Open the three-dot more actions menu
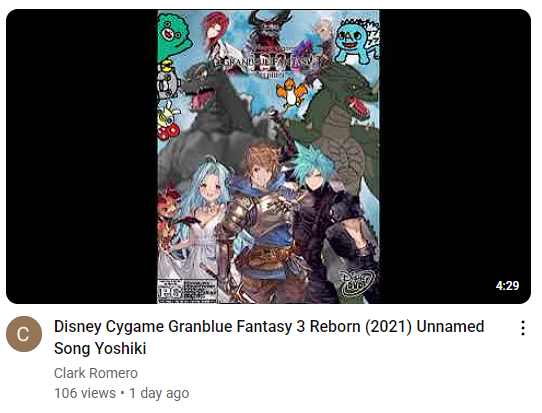 pos(523,328)
